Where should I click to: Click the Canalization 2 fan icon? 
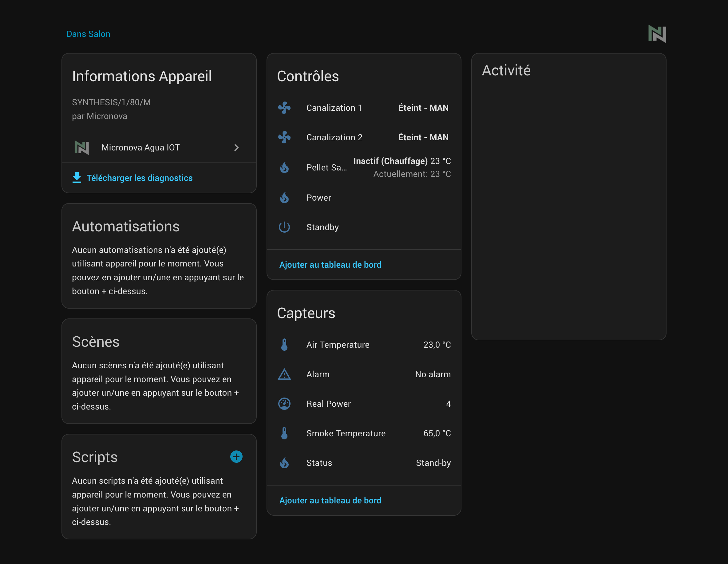[284, 138]
